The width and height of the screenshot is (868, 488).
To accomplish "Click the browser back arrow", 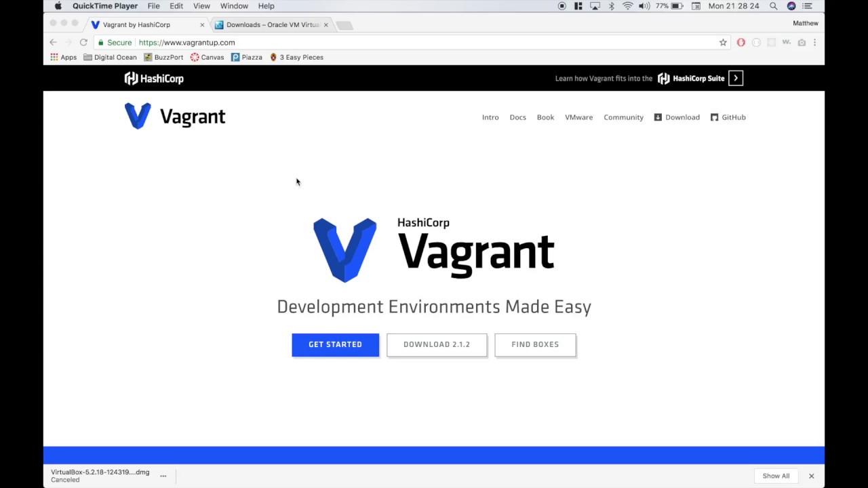I will pyautogui.click(x=53, y=43).
